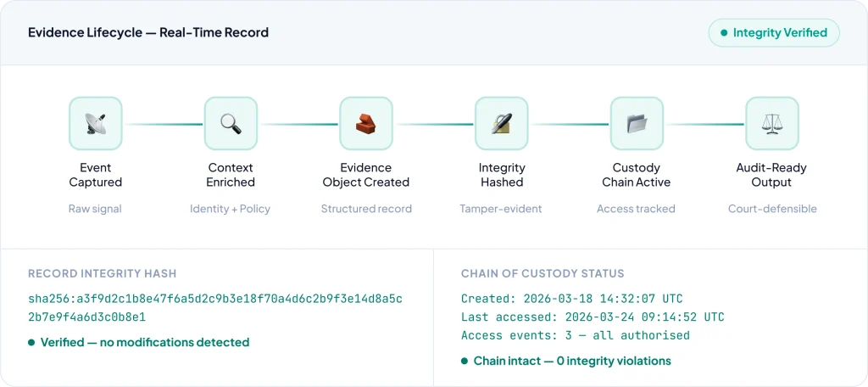Viewport: 868px width, 387px height.
Task: Click the Evidence Lifecycle Real-Time Record title
Action: (x=148, y=33)
